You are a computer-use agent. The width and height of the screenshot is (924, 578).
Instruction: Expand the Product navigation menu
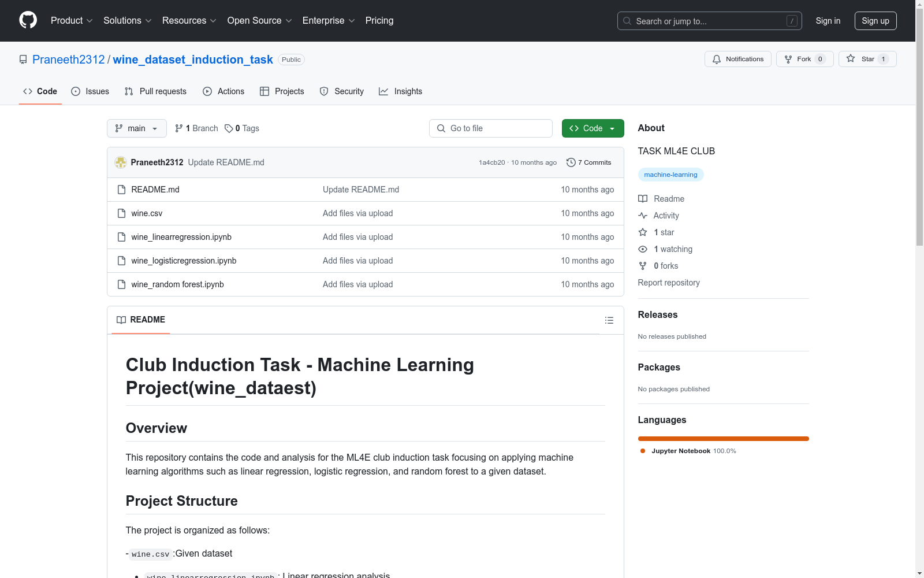pos(72,21)
